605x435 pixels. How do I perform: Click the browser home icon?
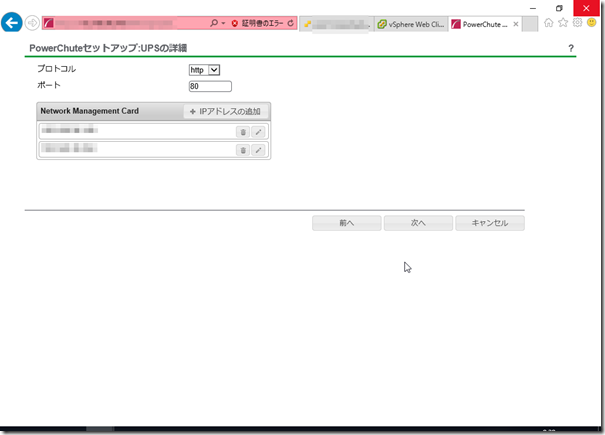548,22
